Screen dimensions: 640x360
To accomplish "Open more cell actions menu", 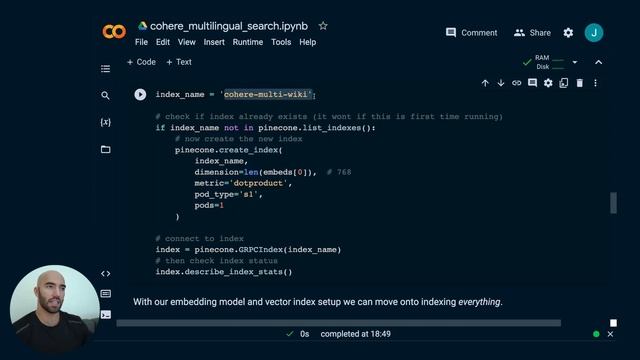I will click(x=595, y=83).
